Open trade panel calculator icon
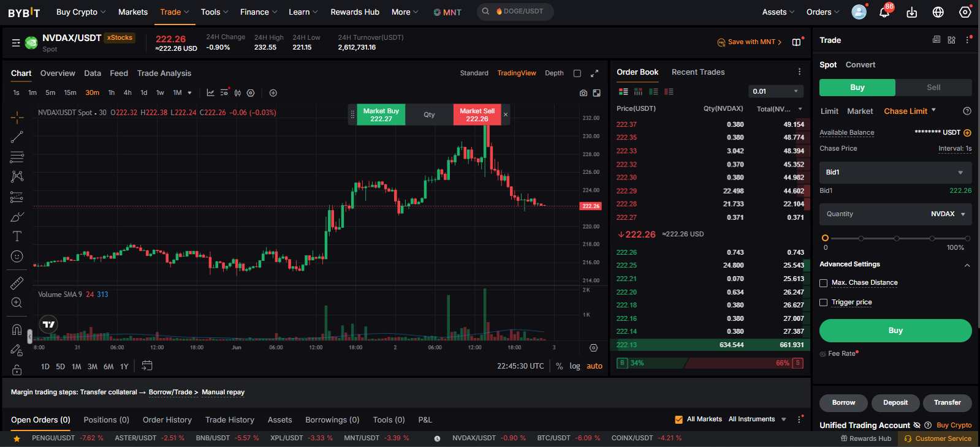The height and width of the screenshot is (447, 980). [x=936, y=40]
